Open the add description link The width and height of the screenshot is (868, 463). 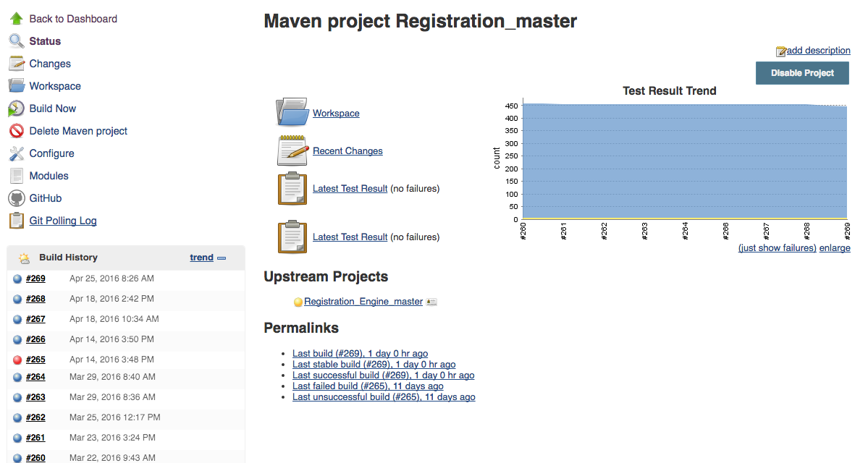[x=818, y=51]
